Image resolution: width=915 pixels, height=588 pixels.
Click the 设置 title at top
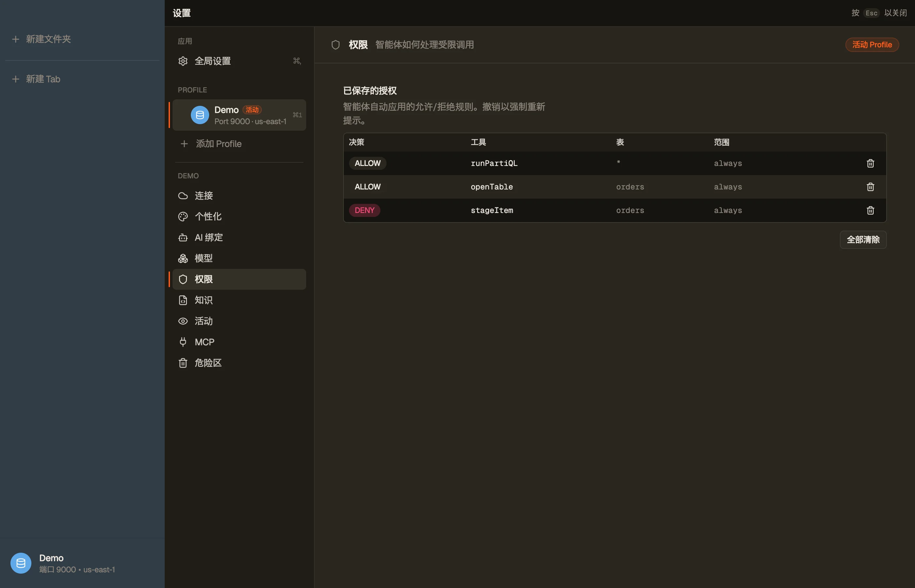tap(181, 13)
